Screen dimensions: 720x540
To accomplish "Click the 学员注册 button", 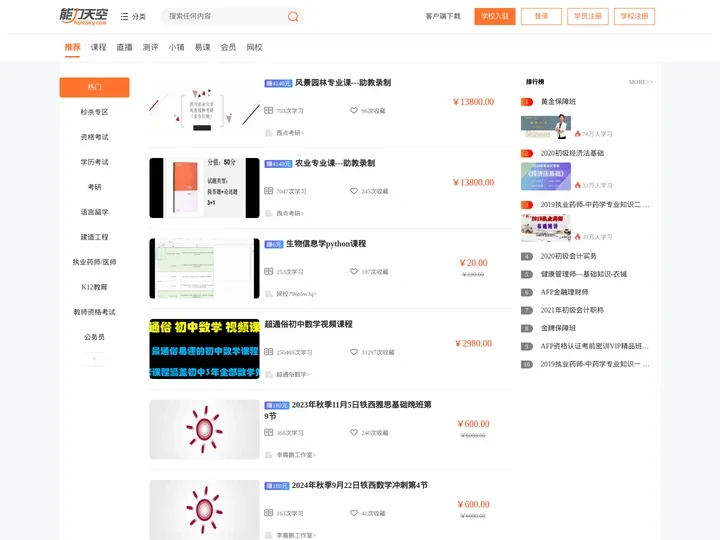I will [588, 16].
